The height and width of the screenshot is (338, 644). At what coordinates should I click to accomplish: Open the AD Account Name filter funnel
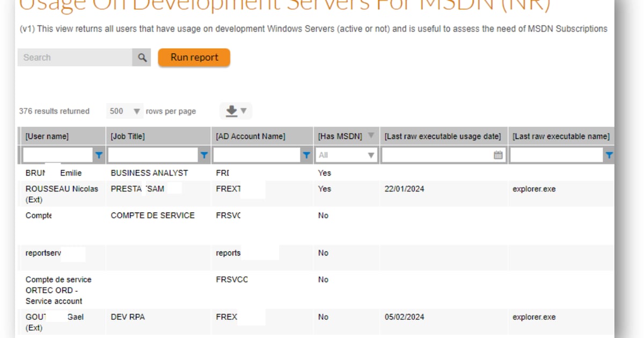tap(306, 155)
